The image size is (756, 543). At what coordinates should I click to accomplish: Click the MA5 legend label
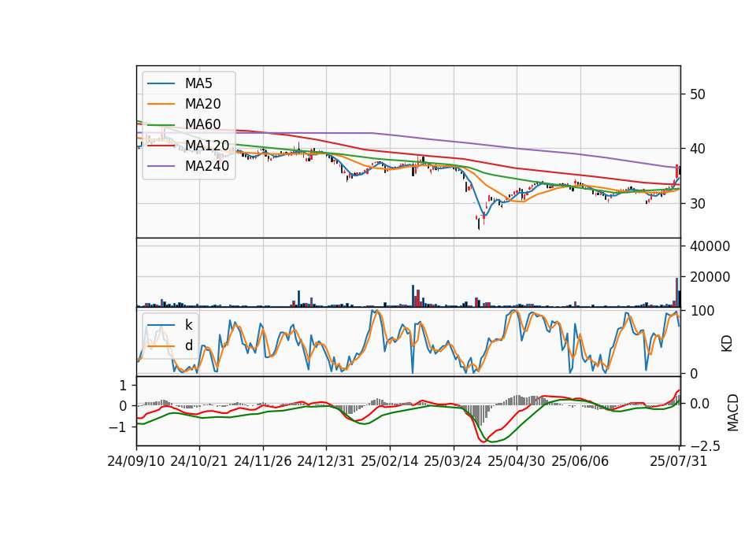(x=198, y=83)
